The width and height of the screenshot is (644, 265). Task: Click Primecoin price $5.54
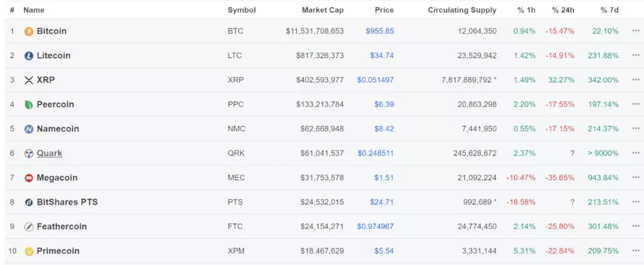click(384, 251)
